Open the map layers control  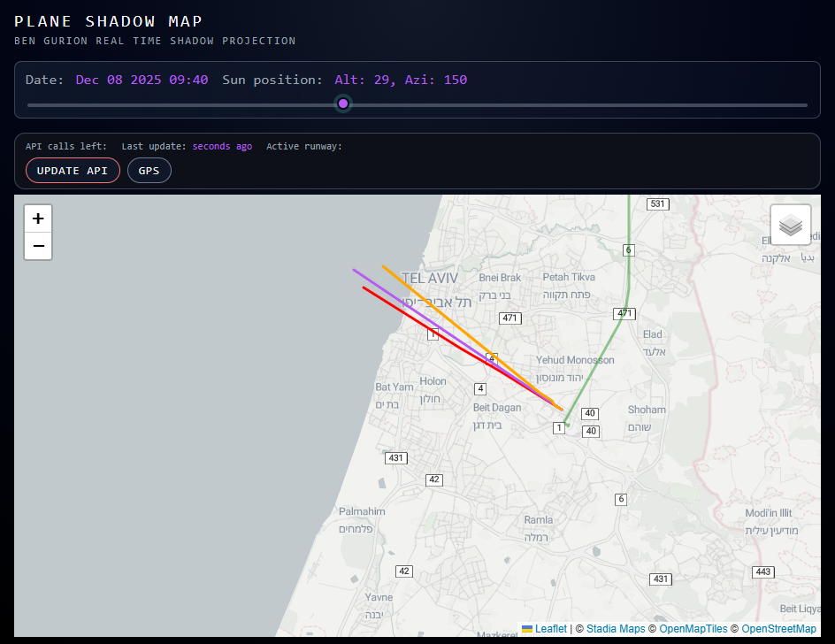[x=790, y=225]
